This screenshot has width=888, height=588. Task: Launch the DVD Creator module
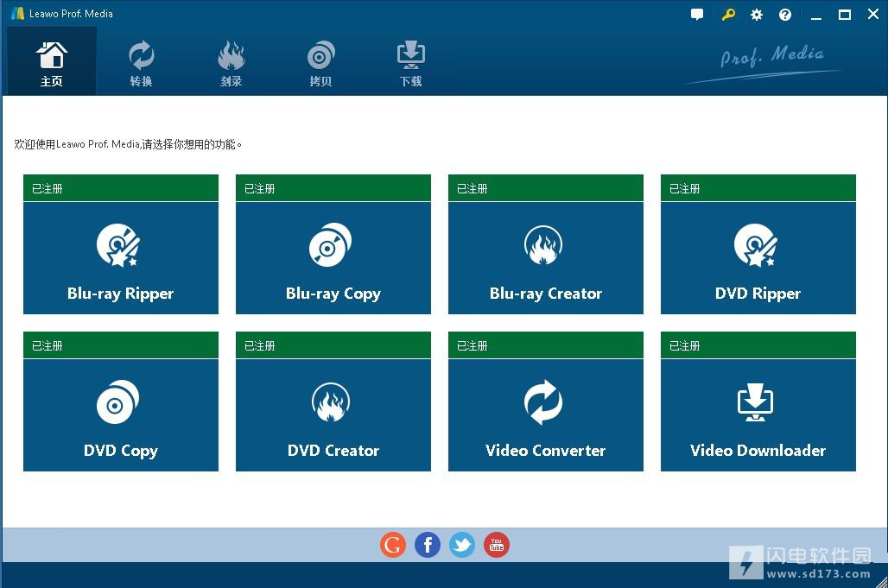333,414
